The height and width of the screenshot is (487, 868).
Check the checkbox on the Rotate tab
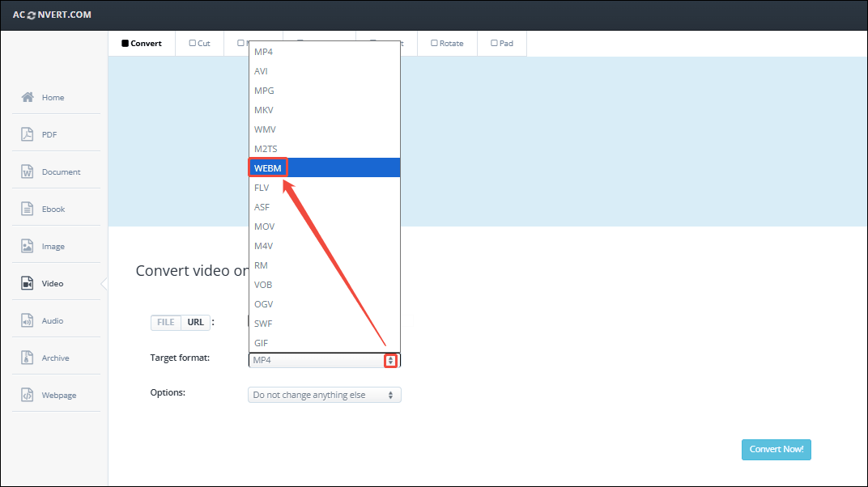[x=433, y=43]
